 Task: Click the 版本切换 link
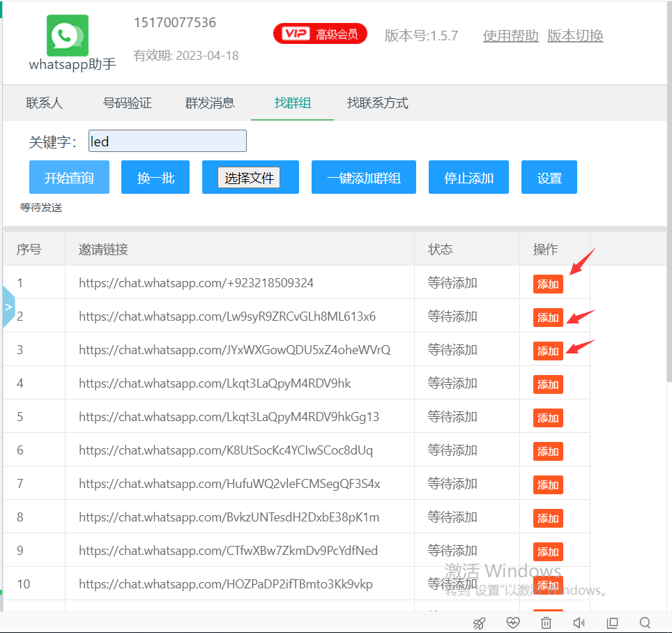coord(575,36)
